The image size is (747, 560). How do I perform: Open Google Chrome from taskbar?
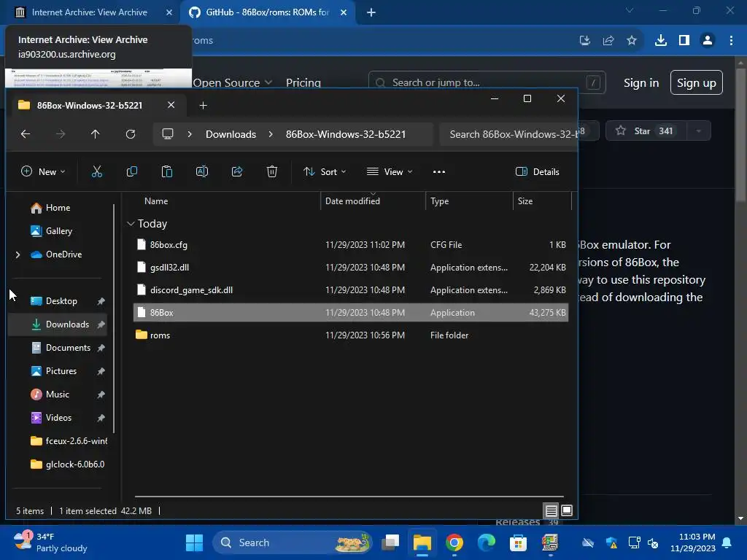[x=454, y=542]
